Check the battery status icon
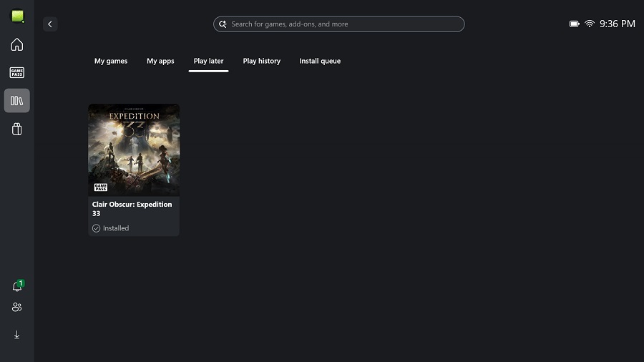 574,24
